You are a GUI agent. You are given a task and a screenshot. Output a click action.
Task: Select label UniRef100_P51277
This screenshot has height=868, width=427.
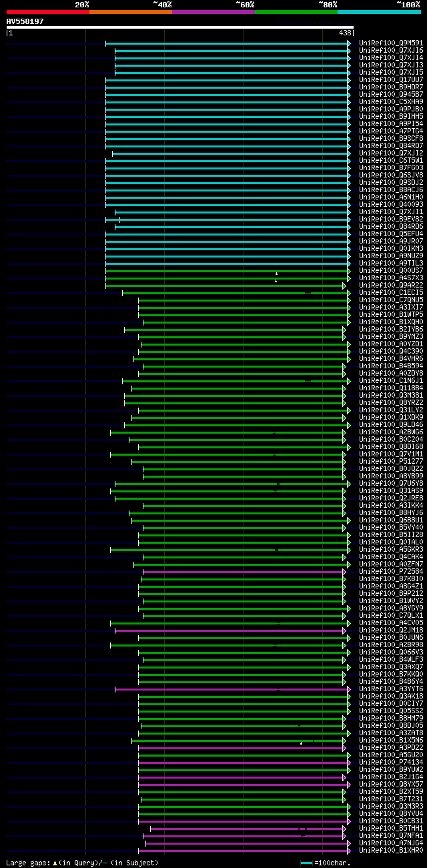coord(391,462)
